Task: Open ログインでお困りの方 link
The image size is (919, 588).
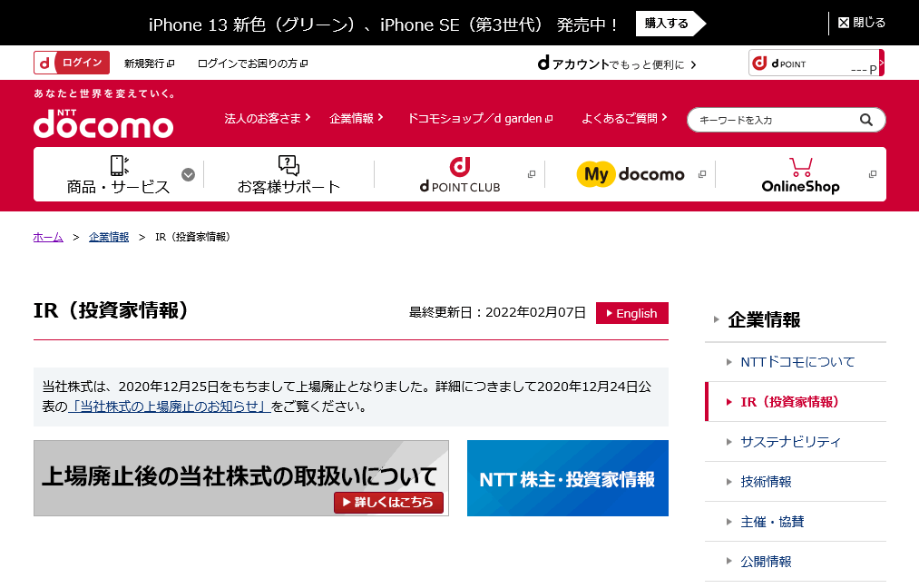Action: (x=252, y=64)
